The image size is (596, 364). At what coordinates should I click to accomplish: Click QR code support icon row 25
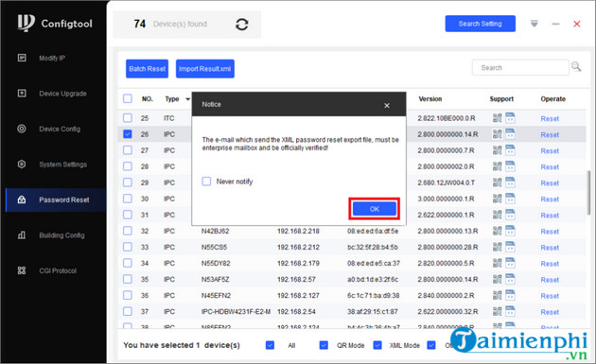(498, 118)
